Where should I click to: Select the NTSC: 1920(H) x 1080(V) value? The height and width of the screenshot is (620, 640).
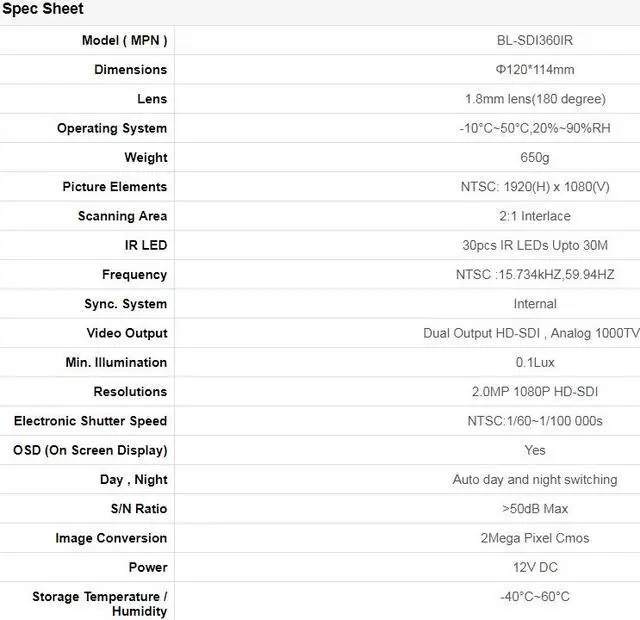(535, 187)
